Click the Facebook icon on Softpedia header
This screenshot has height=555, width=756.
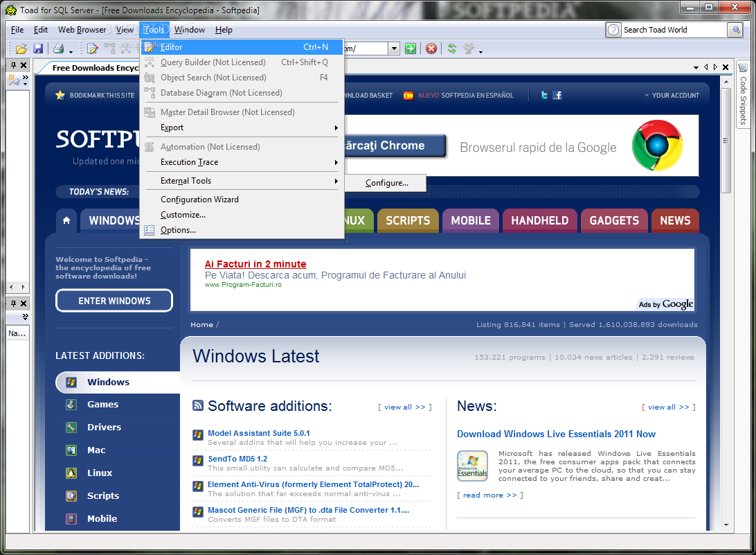tap(557, 95)
